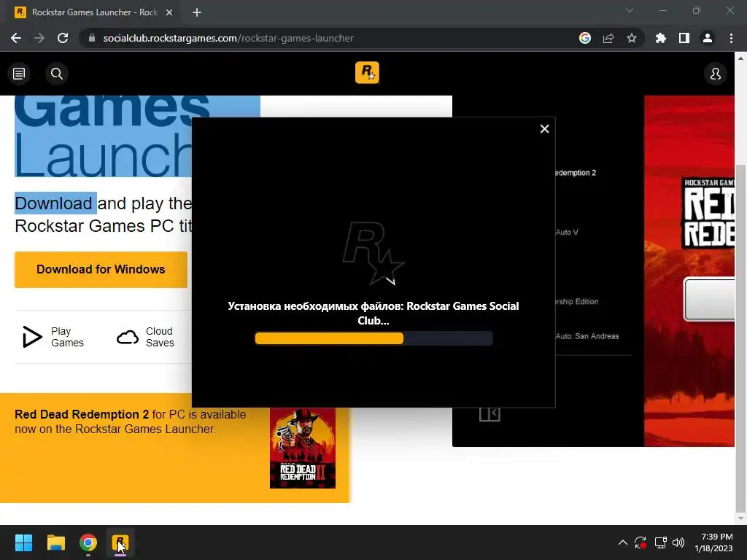Bookmark this page with star
The height and width of the screenshot is (560, 747).
[x=632, y=38]
